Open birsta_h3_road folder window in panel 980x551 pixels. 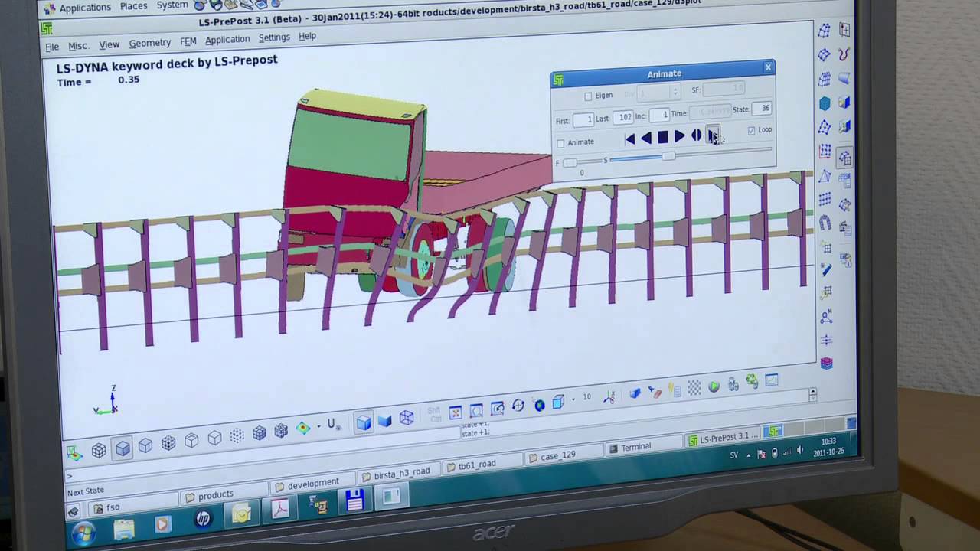click(397, 474)
